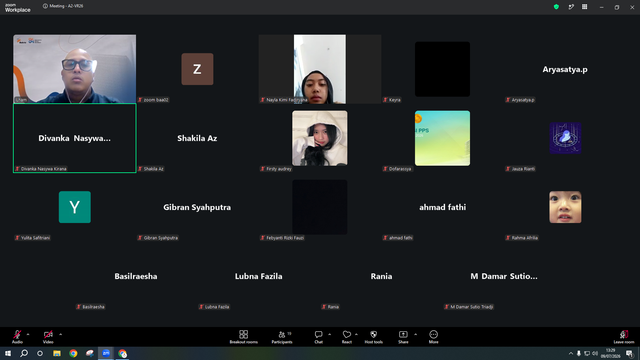Open the More options menu
The height and width of the screenshot is (360, 640).
[x=433, y=337]
